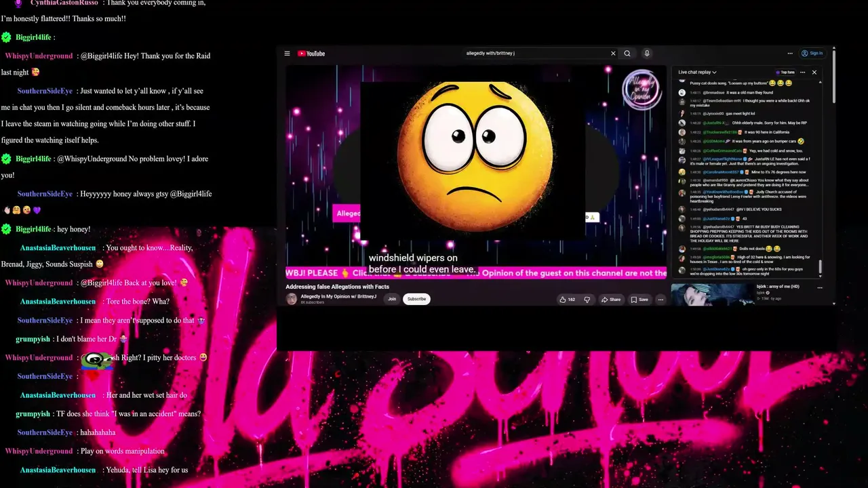Click the channel logo watermark in video
The width and height of the screenshot is (868, 488).
pyautogui.click(x=642, y=90)
